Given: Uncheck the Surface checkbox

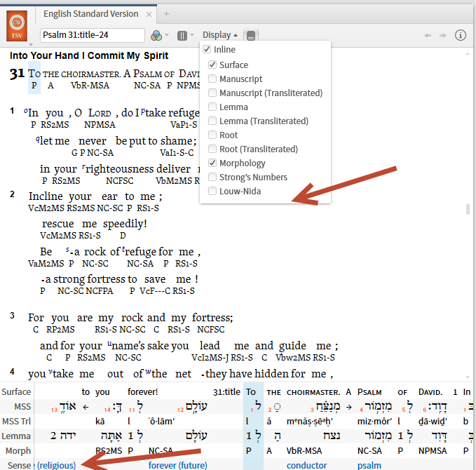Looking at the screenshot, I should [212, 65].
